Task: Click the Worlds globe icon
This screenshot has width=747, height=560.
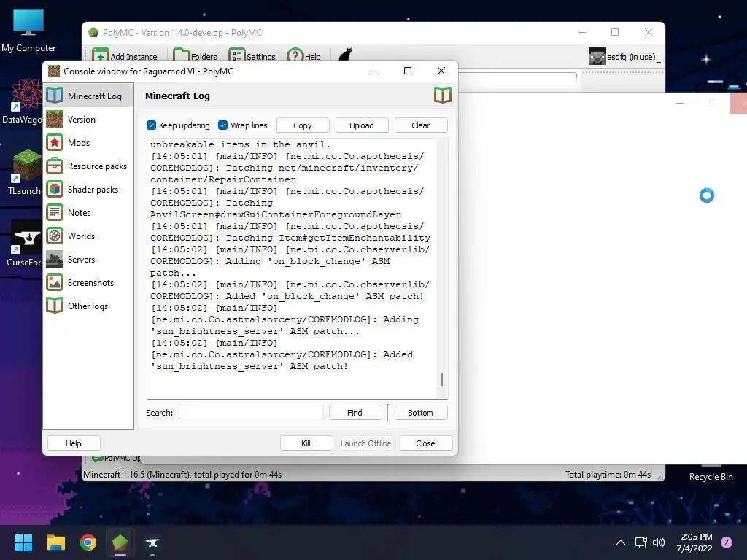Action: (x=55, y=236)
